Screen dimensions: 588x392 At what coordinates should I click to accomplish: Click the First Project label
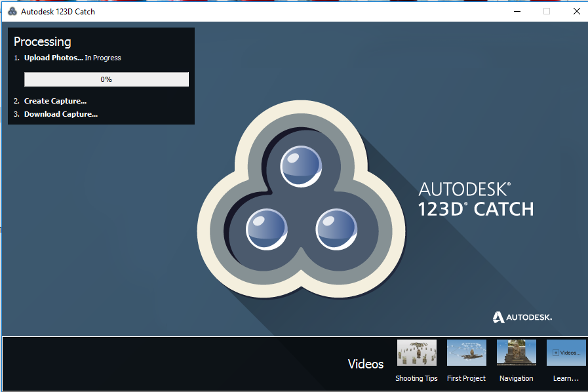466,378
